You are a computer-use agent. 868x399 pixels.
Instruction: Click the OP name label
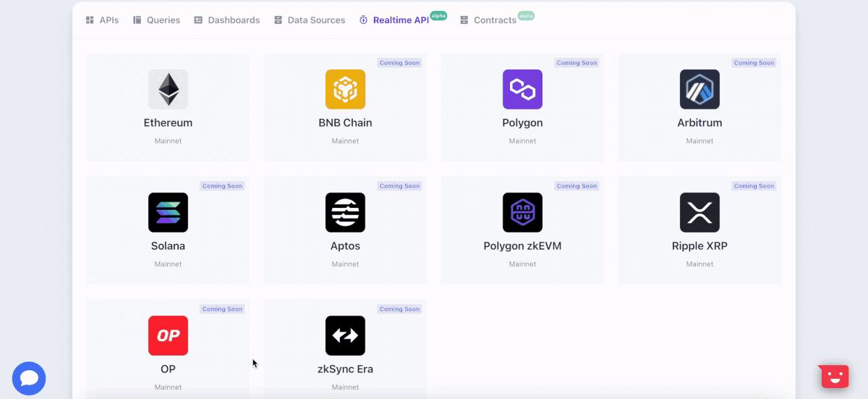(168, 369)
